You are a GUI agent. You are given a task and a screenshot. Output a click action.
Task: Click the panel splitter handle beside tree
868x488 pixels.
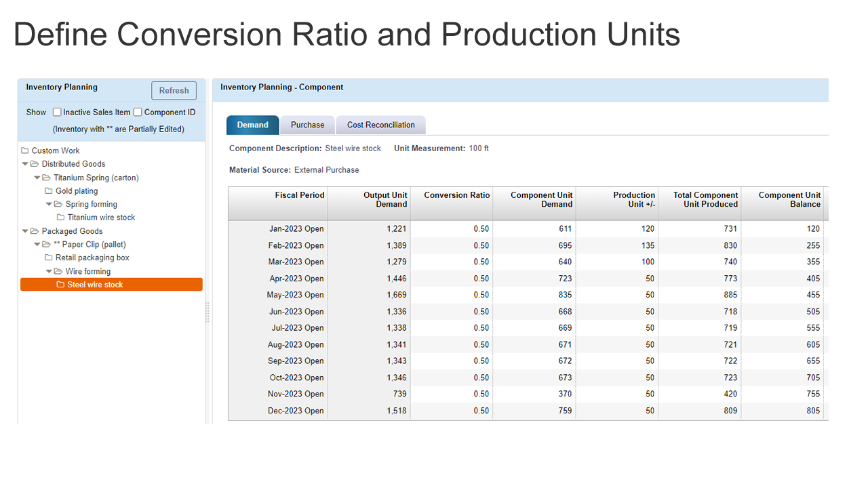(x=208, y=312)
